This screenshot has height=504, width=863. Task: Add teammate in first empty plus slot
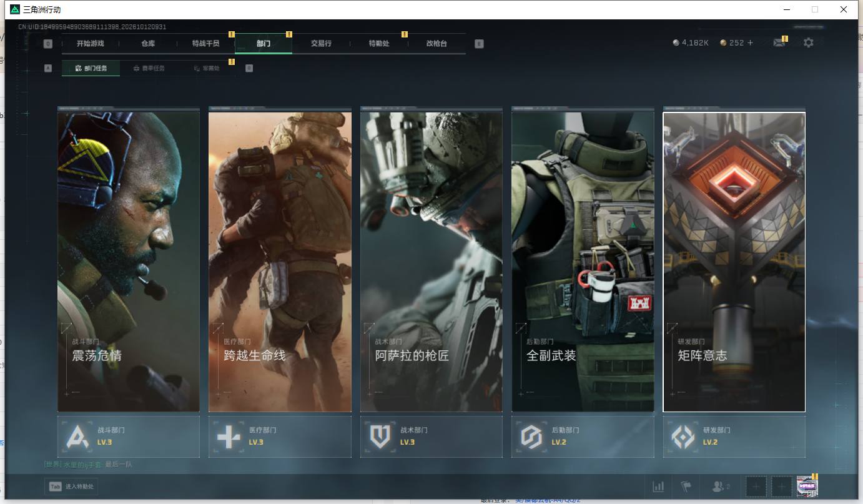(756, 487)
